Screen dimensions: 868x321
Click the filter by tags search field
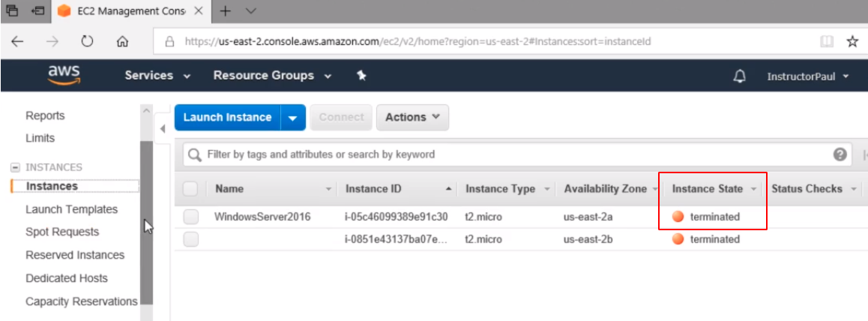pyautogui.click(x=510, y=154)
